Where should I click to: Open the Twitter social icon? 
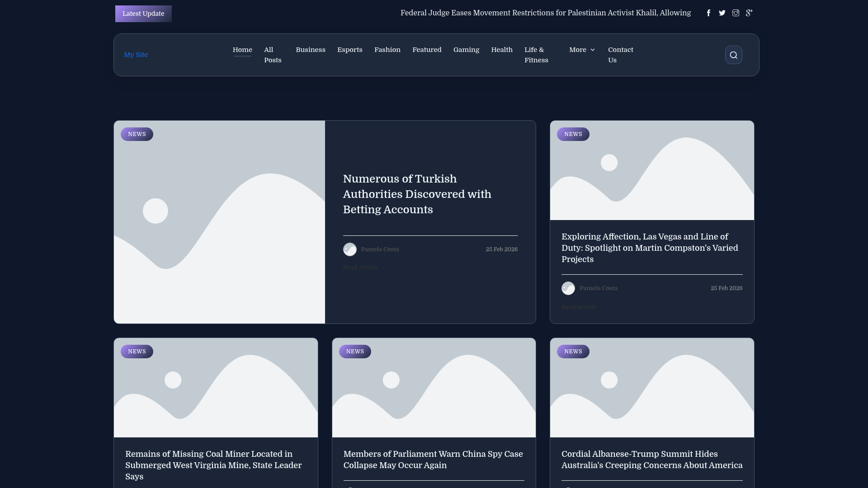722,13
